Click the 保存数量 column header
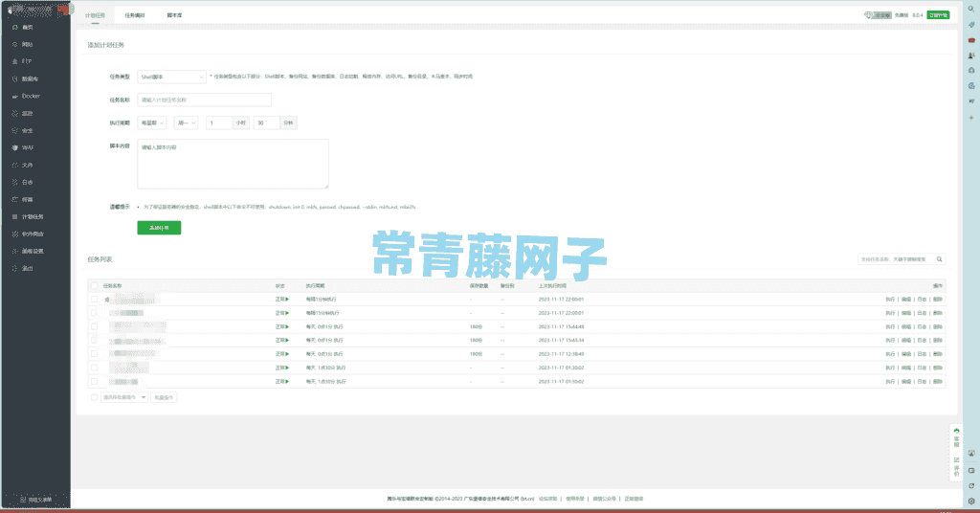 pyautogui.click(x=479, y=285)
